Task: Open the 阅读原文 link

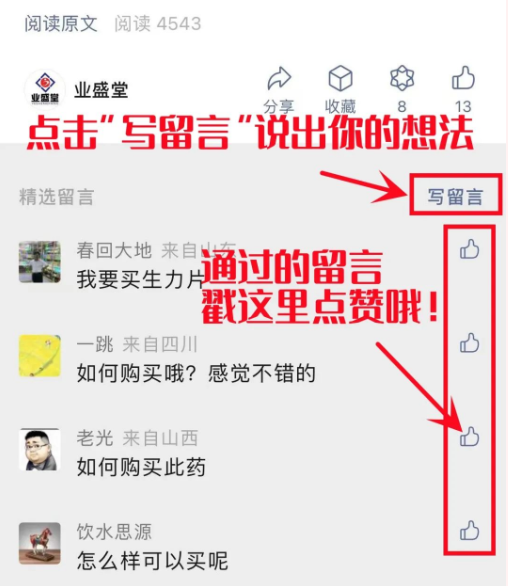Action: click(61, 24)
